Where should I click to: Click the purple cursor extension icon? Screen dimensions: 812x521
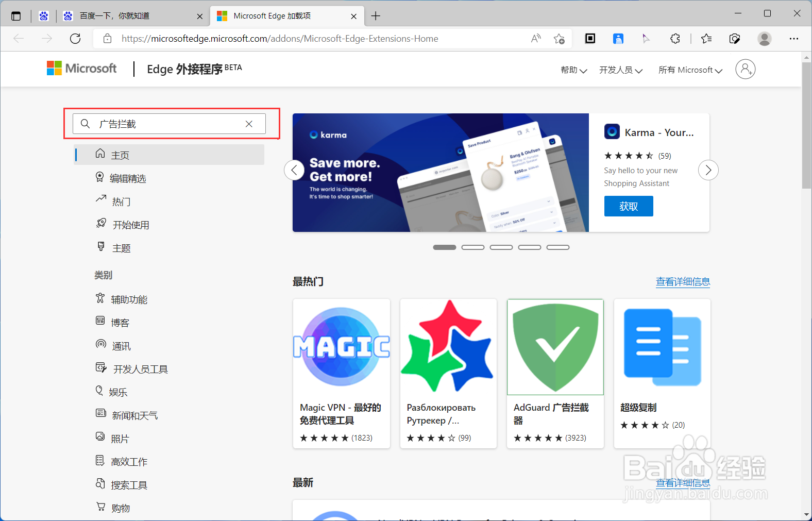tap(646, 38)
